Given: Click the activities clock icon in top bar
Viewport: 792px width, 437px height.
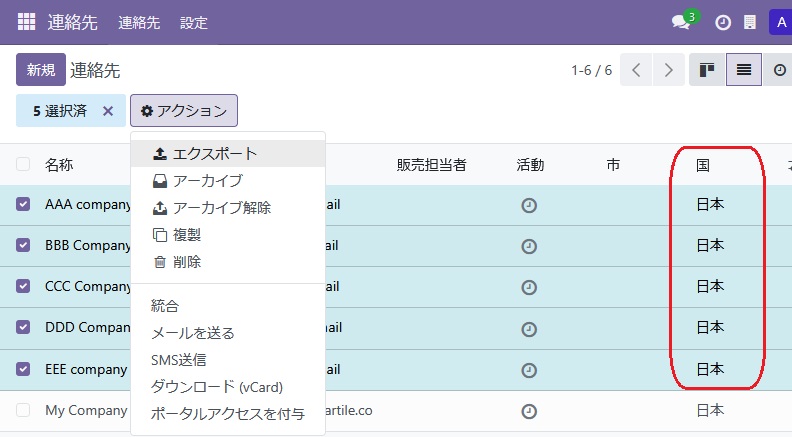Looking at the screenshot, I should coord(723,22).
